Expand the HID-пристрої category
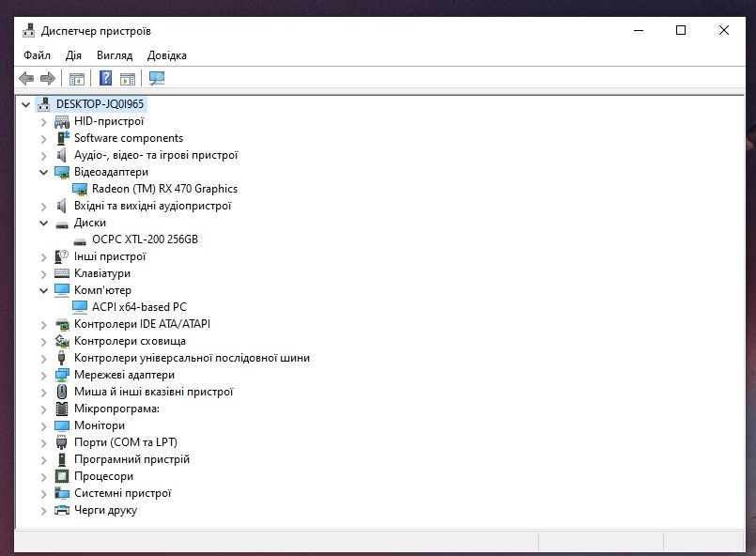 (x=43, y=122)
